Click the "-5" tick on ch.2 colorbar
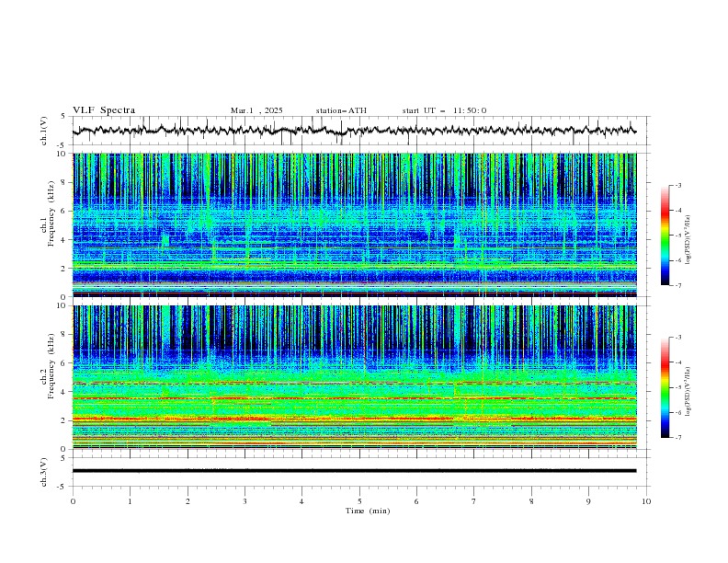Screen dimensions: 728x563 pos(677,387)
